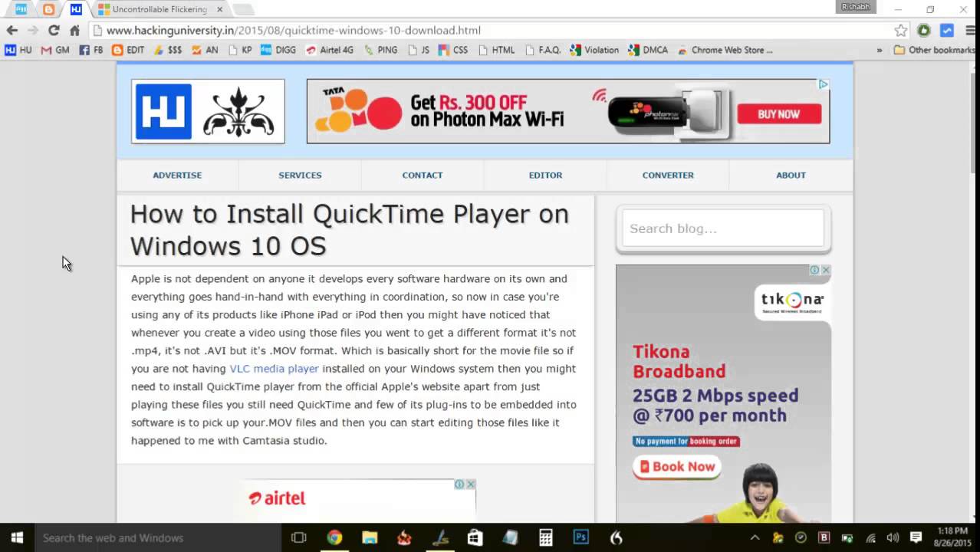Click the green thumbs-up extension icon
The image size is (980, 552).
click(924, 31)
